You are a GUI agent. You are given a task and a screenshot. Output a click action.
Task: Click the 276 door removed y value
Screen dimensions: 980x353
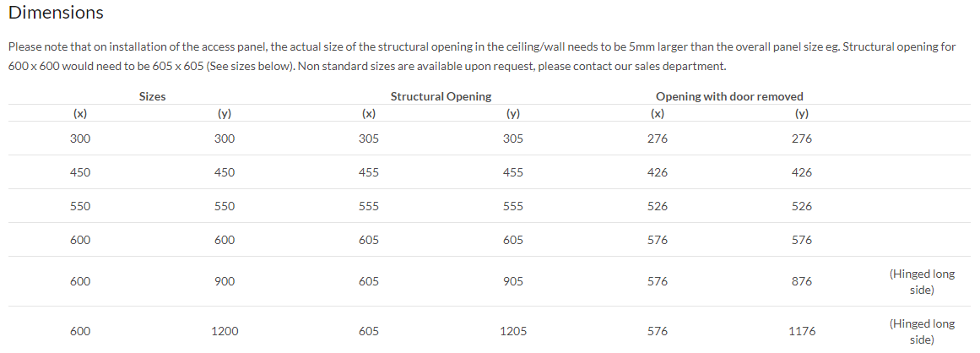tap(802, 138)
